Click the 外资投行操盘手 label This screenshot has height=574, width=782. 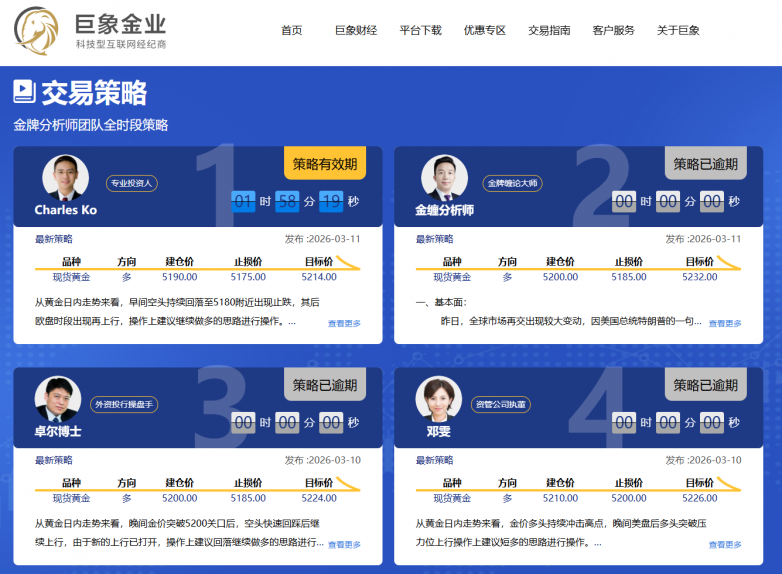(x=124, y=404)
